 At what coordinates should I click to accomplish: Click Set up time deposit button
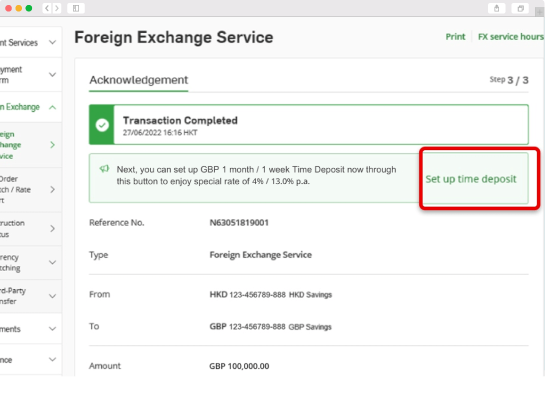click(x=471, y=179)
